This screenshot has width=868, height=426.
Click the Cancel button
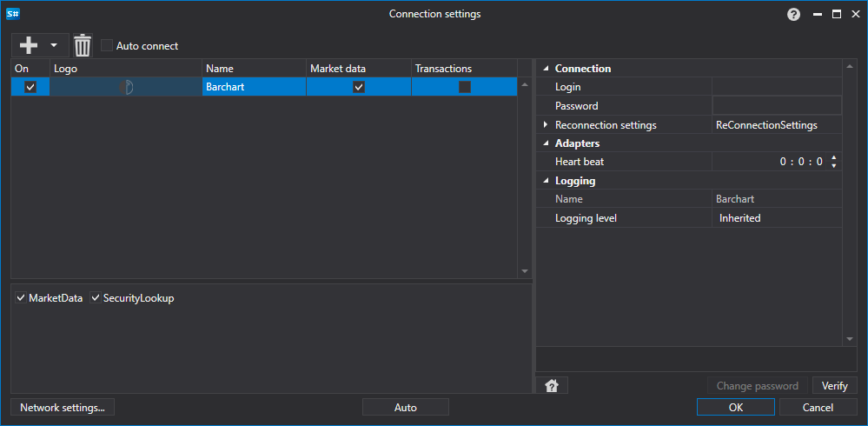[x=818, y=407]
